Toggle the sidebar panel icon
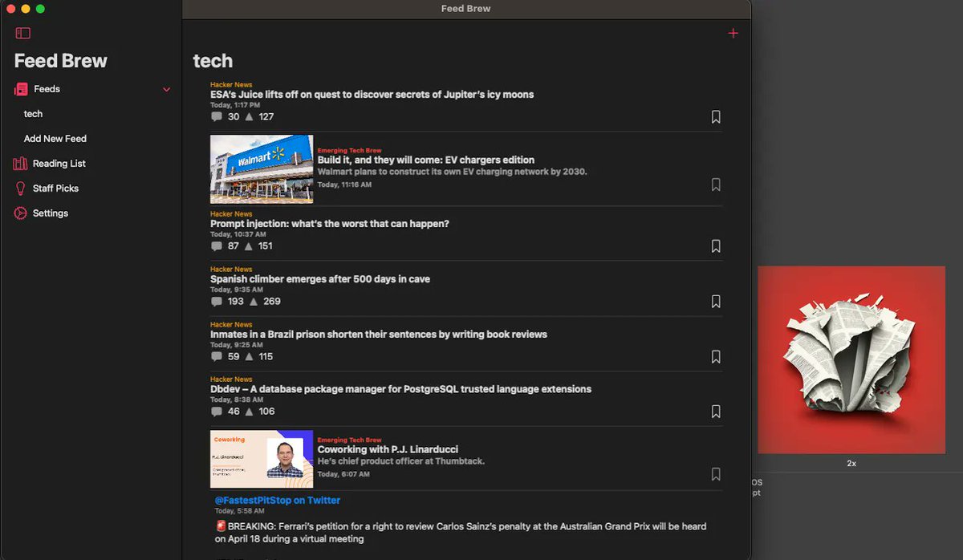Viewport: 963px width, 560px height. (x=23, y=33)
